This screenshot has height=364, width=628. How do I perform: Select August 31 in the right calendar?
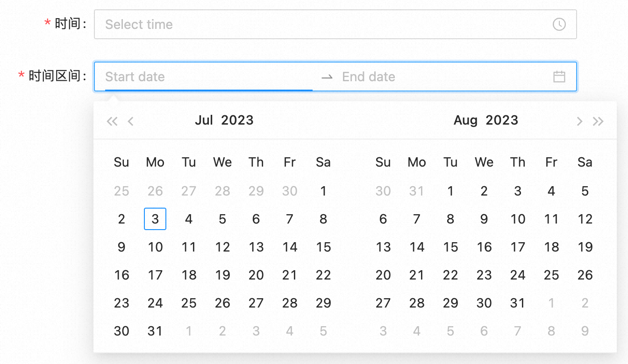[x=518, y=303]
